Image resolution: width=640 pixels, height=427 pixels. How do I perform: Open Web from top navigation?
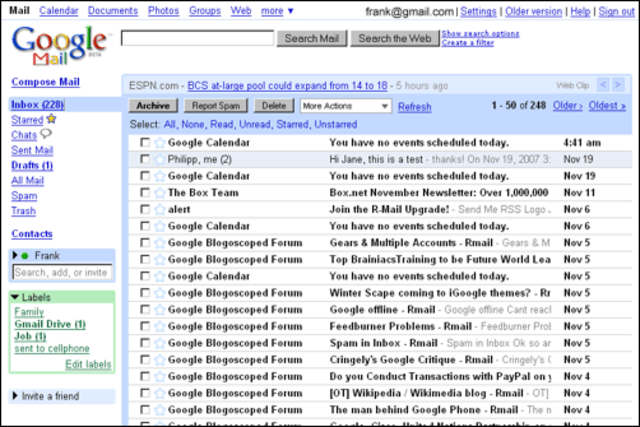point(240,11)
